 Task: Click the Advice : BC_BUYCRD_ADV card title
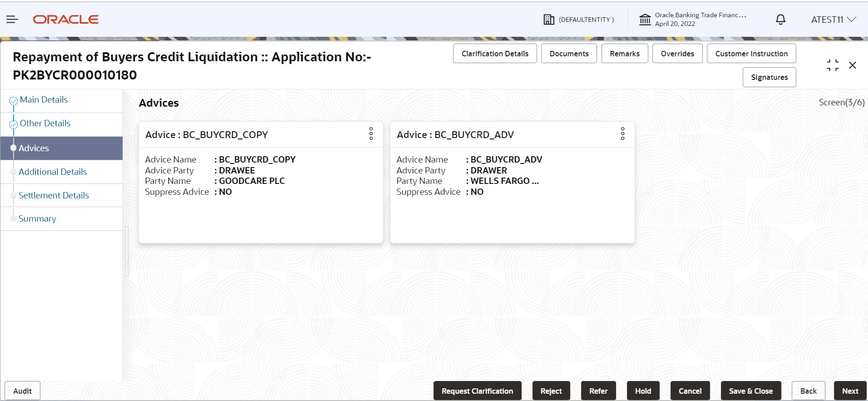pos(455,135)
